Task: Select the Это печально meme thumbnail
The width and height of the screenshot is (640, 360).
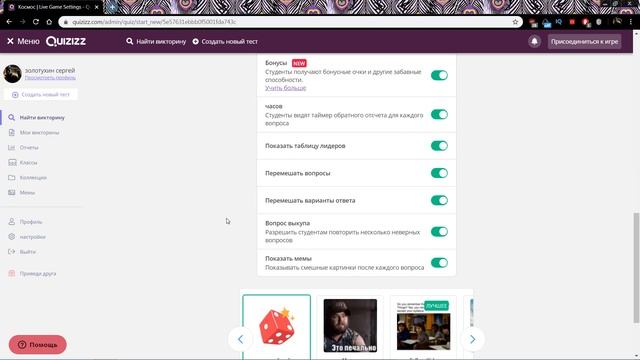Action: [x=350, y=326]
